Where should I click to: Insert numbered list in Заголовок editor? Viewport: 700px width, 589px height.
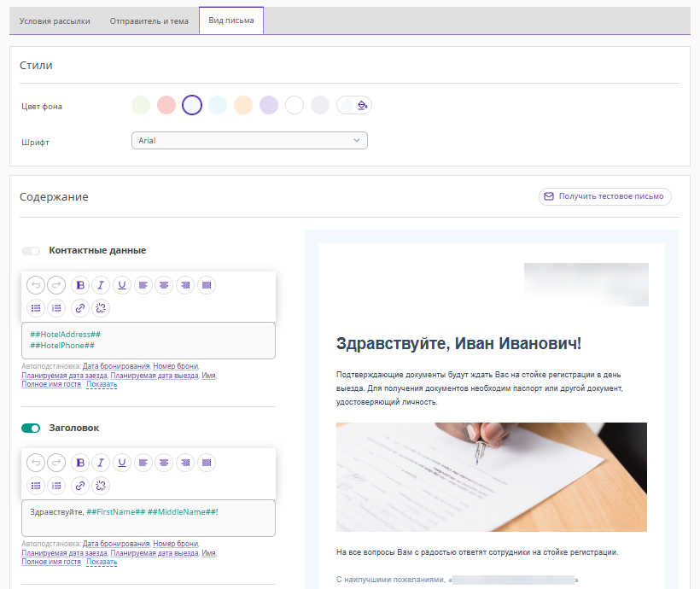pos(56,486)
